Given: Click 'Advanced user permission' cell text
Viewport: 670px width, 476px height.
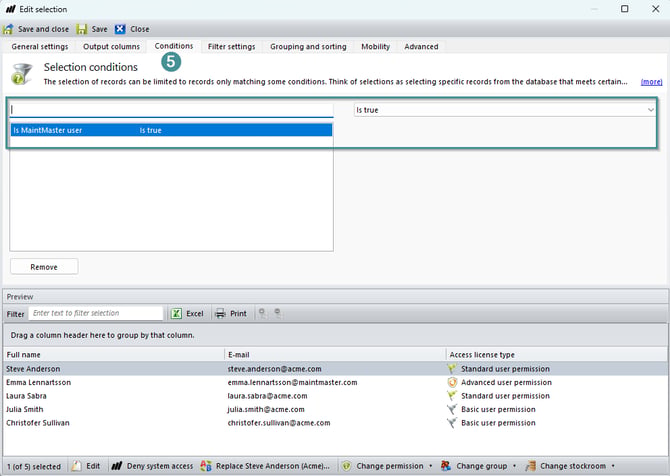Looking at the screenshot, I should [506, 382].
